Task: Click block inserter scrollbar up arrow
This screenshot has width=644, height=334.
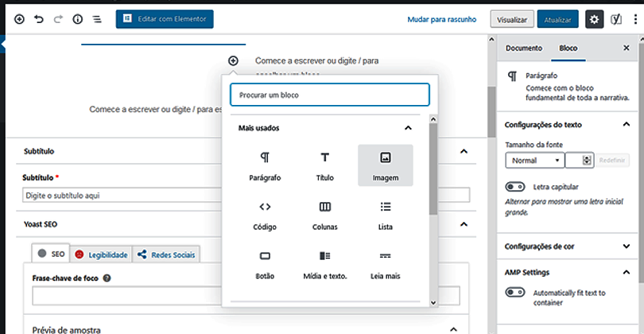Action: 433,119
